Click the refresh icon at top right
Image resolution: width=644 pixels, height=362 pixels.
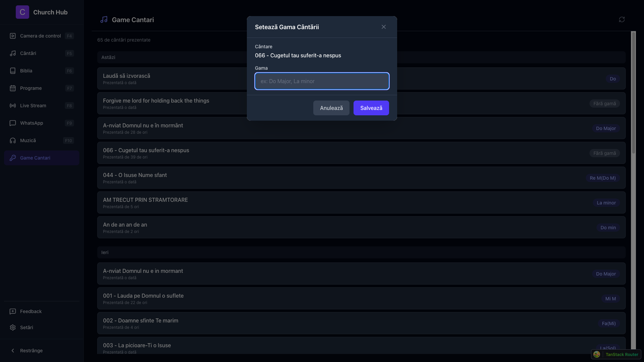click(x=622, y=19)
